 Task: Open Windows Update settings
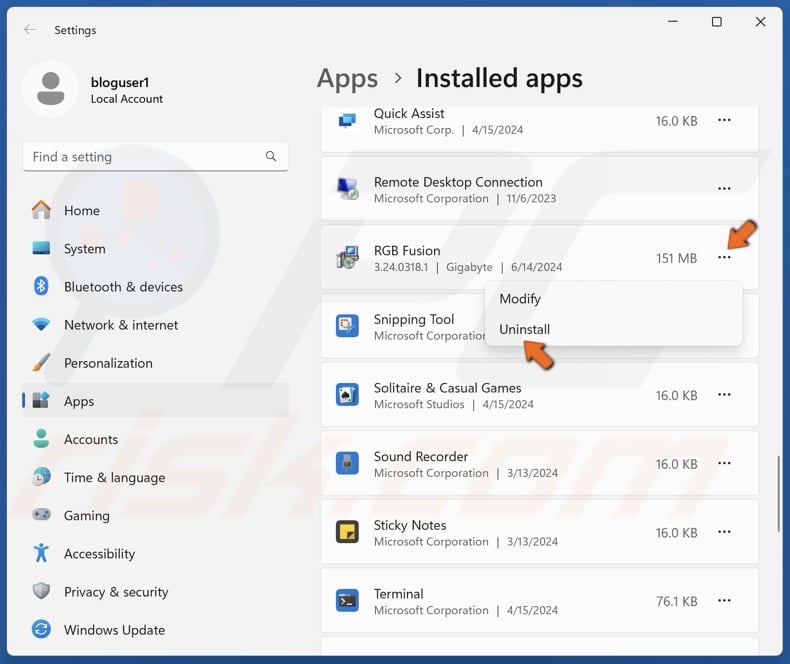pos(156,630)
